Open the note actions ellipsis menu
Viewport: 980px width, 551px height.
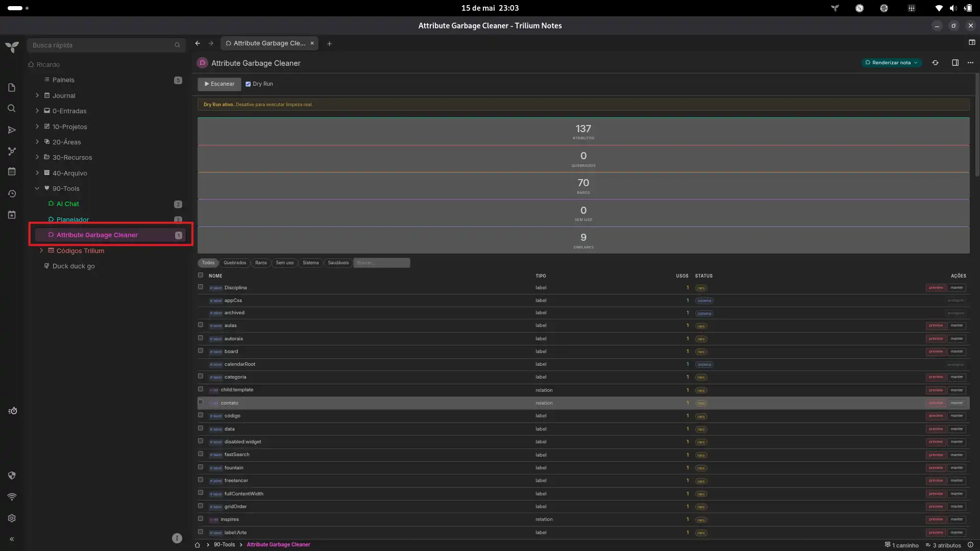(x=970, y=63)
